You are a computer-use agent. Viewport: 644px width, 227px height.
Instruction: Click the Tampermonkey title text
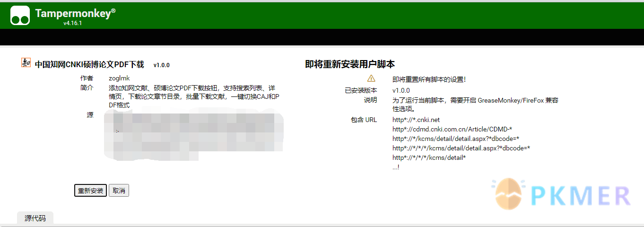point(75,13)
